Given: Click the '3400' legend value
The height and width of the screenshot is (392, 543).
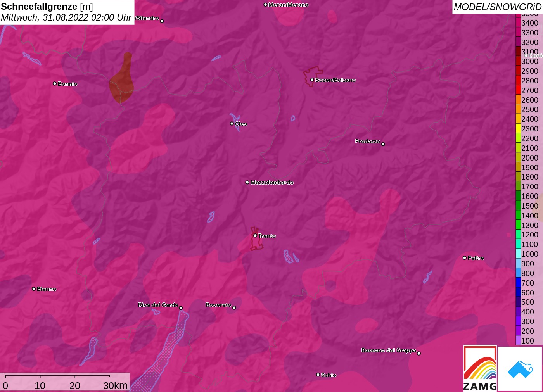Looking at the screenshot, I should click(530, 23).
